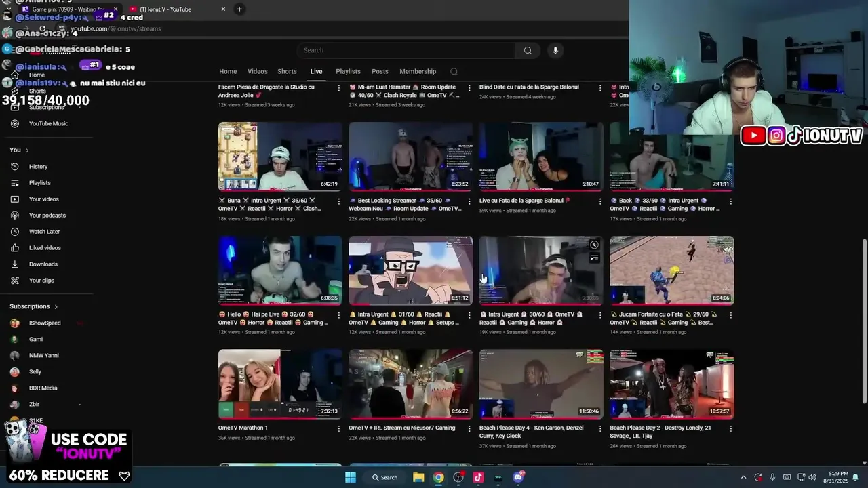Open options menu for OmeTV Marathon 1
868x488 pixels.
pos(339,428)
